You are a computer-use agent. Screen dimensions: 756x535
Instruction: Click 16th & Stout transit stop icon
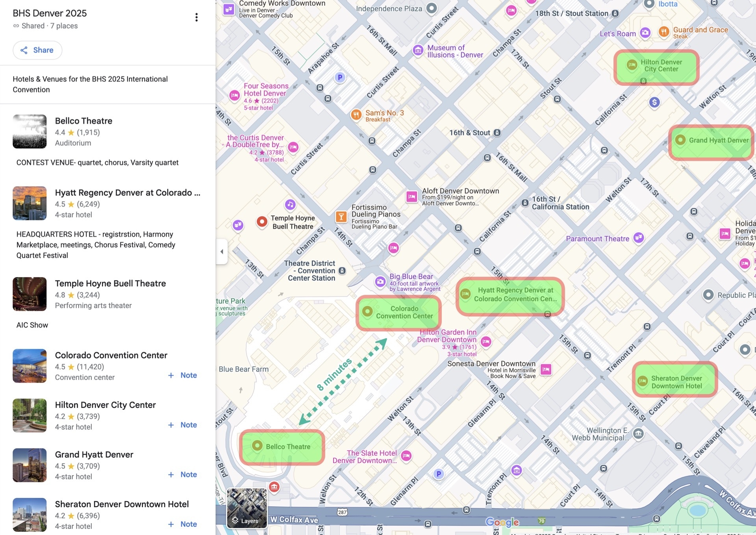[497, 133]
